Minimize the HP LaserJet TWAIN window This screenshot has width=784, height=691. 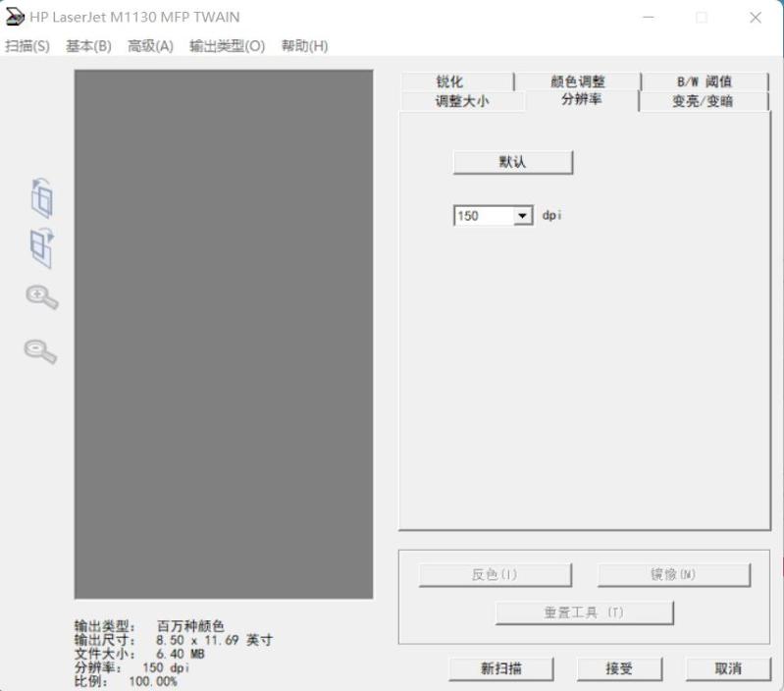point(649,18)
